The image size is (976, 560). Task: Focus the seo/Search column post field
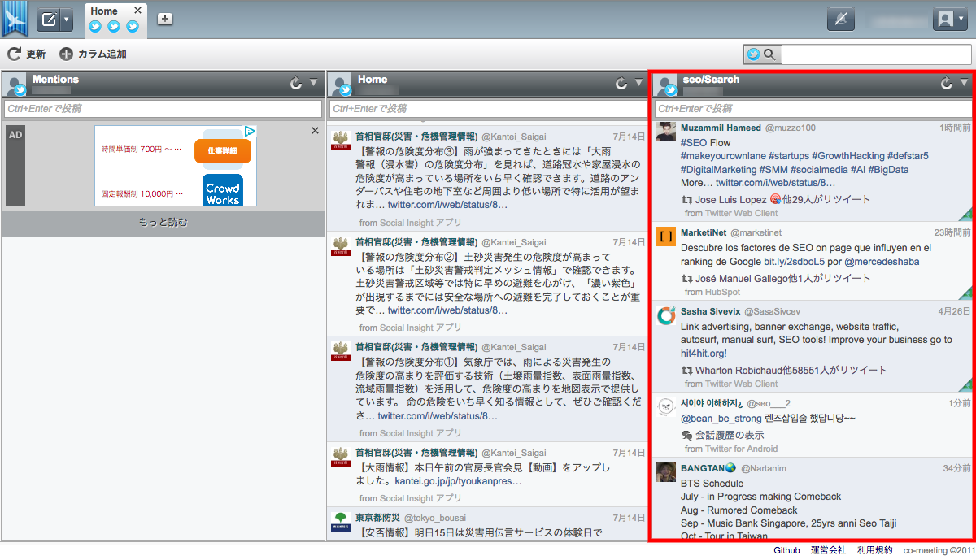pos(813,108)
